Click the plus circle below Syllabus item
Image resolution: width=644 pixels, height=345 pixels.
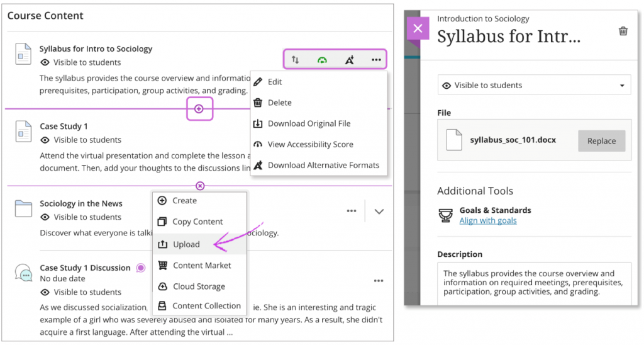pyautogui.click(x=199, y=109)
